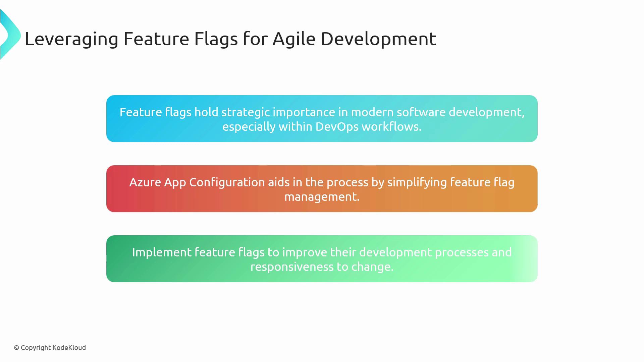
Task: Click the slide title heading text
Action: pos(230,39)
